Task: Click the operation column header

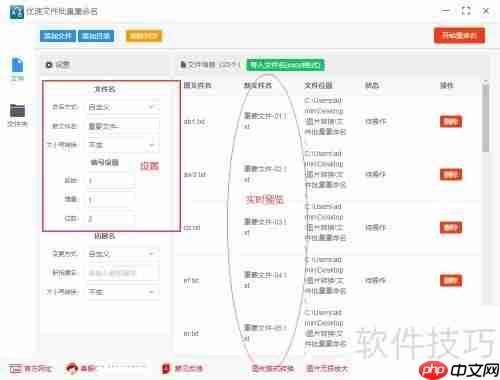Action: pyautogui.click(x=446, y=85)
